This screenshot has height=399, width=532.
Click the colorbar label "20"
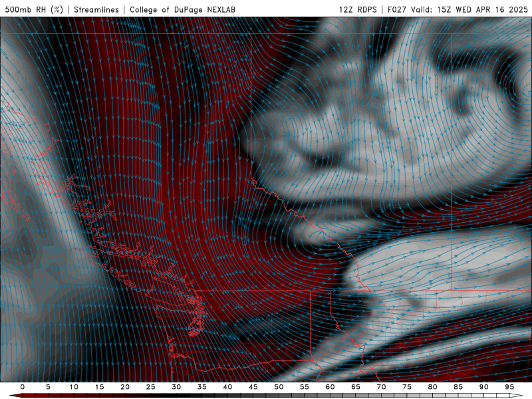pyautogui.click(x=125, y=387)
